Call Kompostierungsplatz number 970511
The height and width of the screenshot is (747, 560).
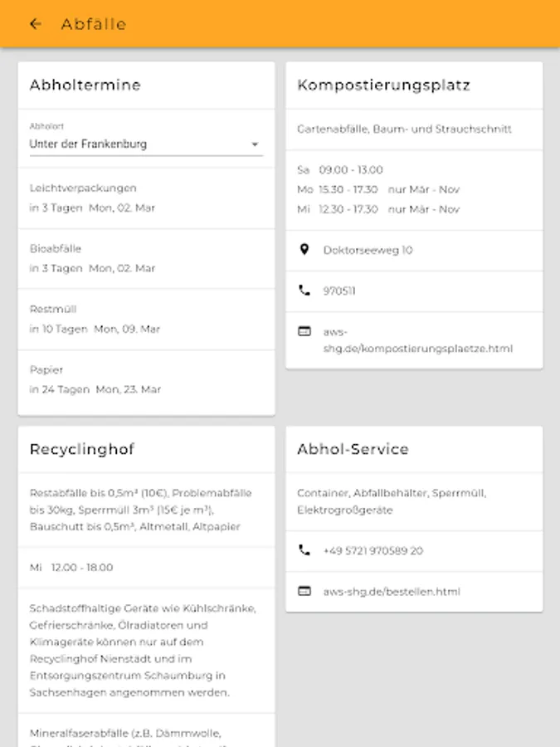(339, 291)
